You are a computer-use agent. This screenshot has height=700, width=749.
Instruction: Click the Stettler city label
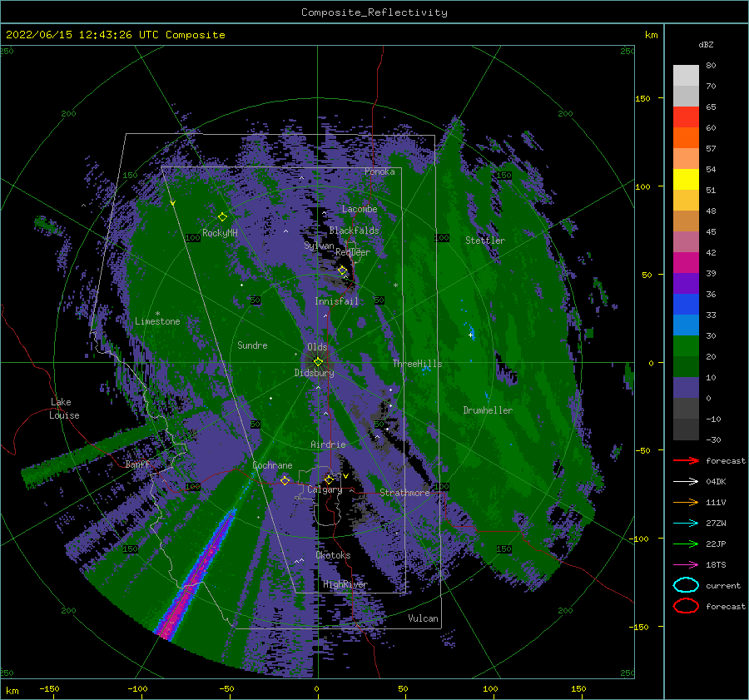click(x=485, y=241)
